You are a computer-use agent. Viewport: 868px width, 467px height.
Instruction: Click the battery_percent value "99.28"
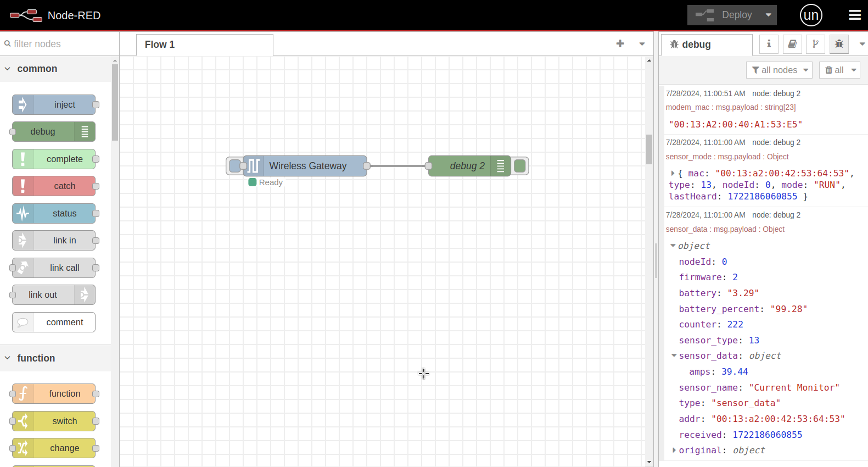pos(788,309)
